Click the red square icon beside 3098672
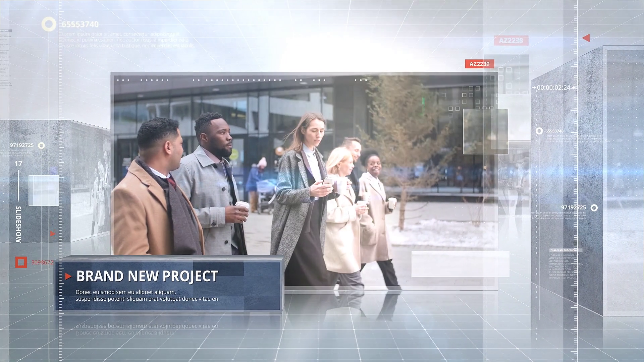Image resolution: width=644 pixels, height=362 pixels. tap(21, 262)
